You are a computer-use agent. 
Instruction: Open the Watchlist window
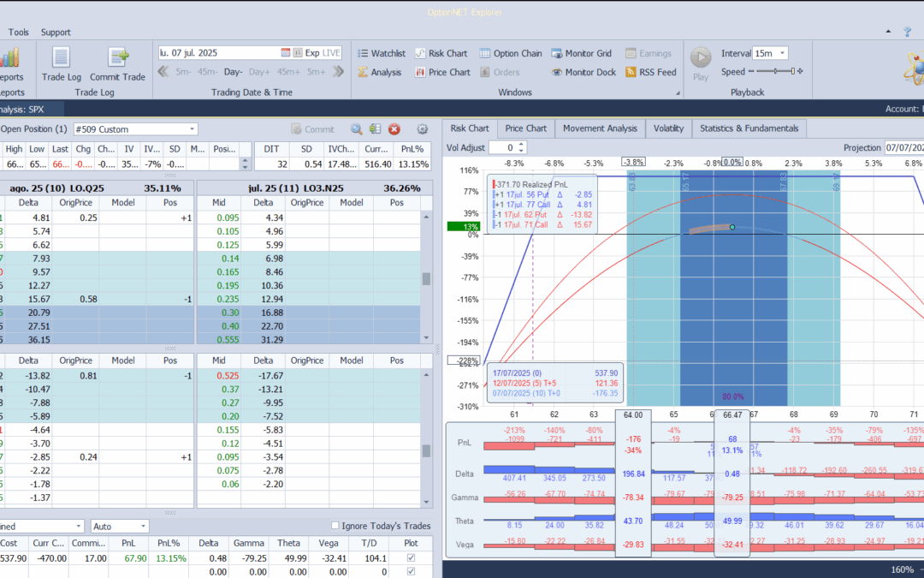[382, 53]
